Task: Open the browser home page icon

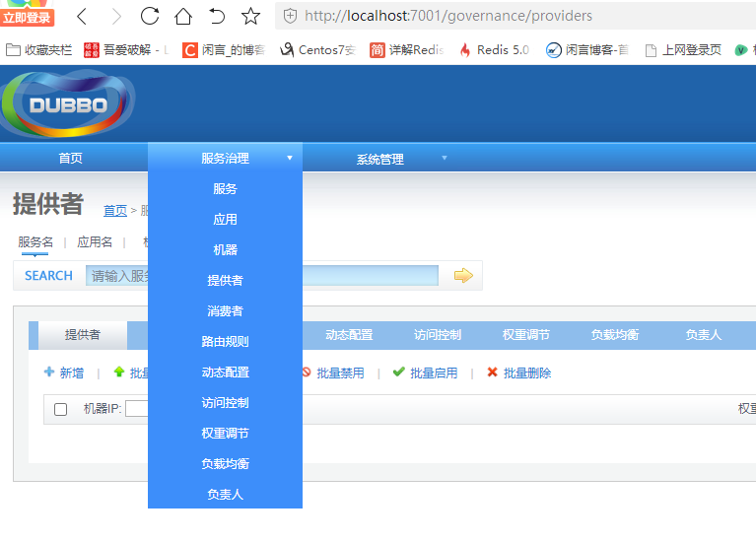Action: (183, 16)
